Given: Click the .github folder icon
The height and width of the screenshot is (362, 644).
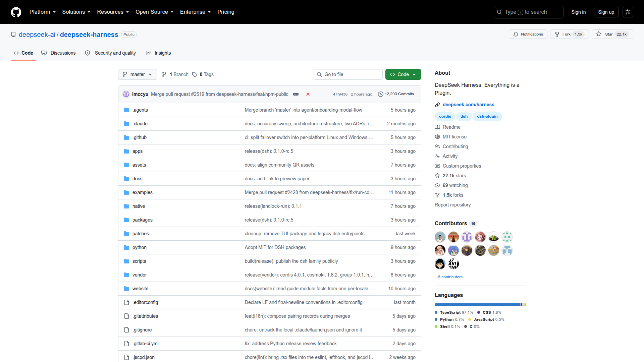Looking at the screenshot, I should [126, 137].
